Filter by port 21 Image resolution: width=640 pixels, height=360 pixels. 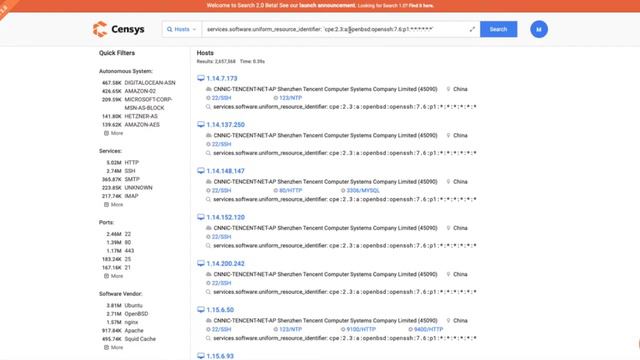coord(128,268)
